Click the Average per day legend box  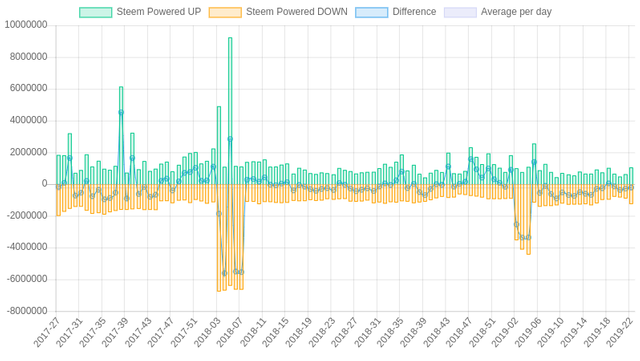click(460, 12)
